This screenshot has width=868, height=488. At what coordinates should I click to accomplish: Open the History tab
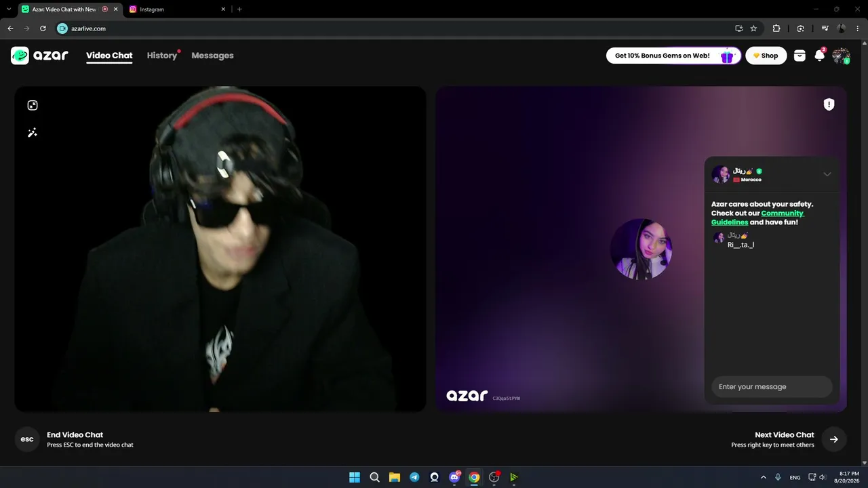point(162,56)
